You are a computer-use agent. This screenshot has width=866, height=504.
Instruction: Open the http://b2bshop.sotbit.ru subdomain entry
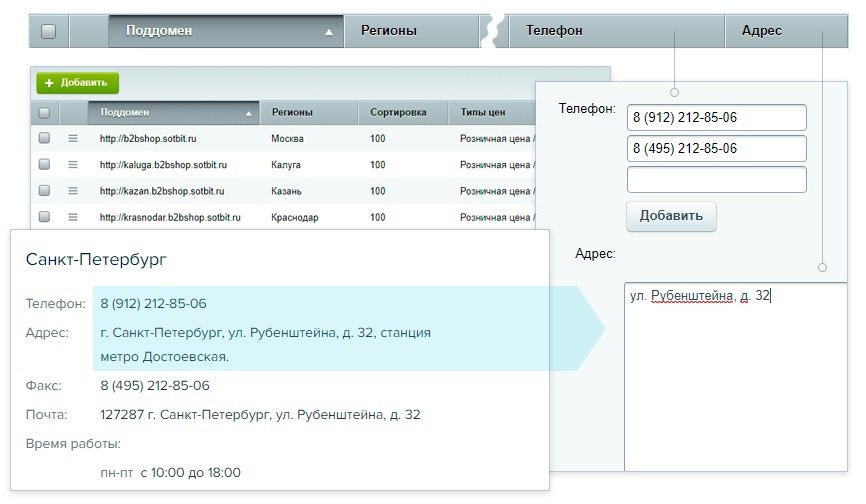pos(148,139)
